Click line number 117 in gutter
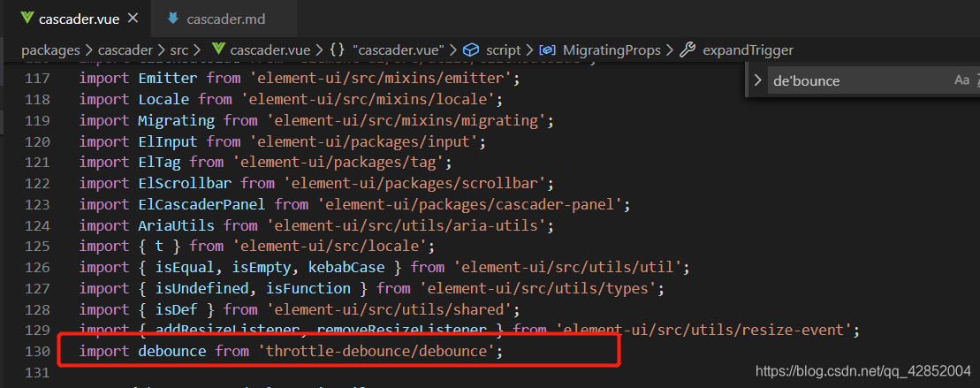 pos(37,78)
